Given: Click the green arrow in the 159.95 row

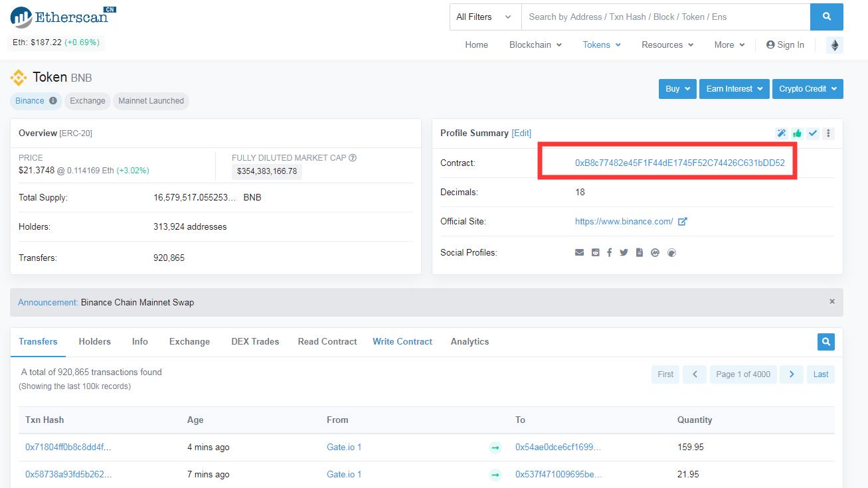Looking at the screenshot, I should click(x=495, y=447).
